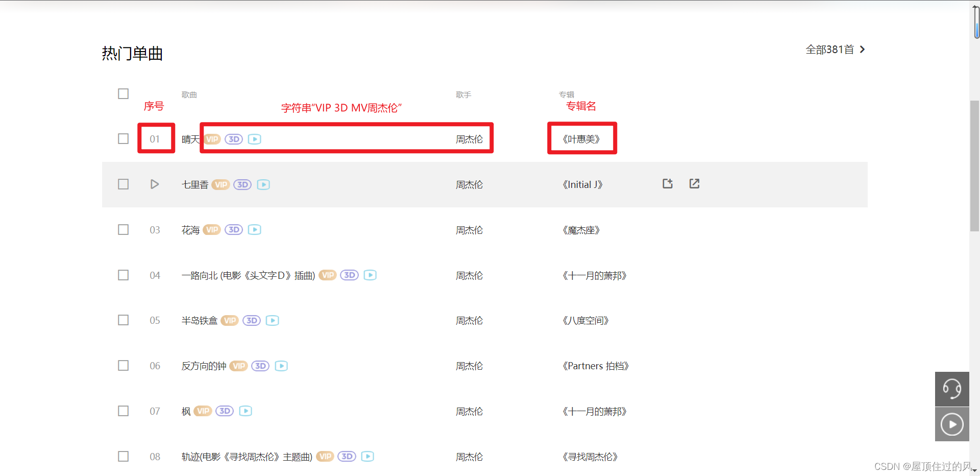Click the 3D badge next to 半岛铁盒
The width and height of the screenshot is (980, 476).
(252, 320)
